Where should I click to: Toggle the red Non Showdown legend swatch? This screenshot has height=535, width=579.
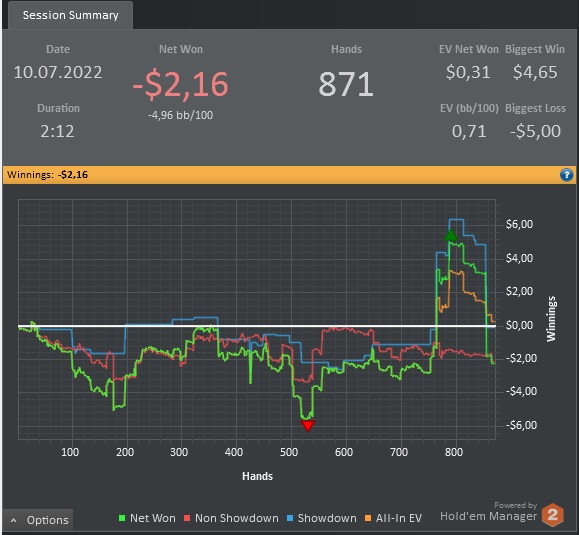pyautogui.click(x=187, y=518)
